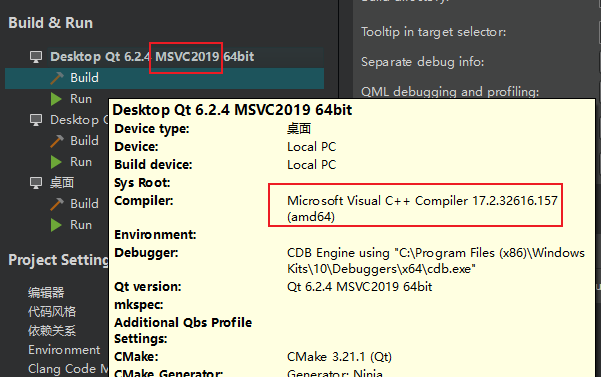Screen dimensions: 601x377
Task: Open Run settings of first kit
Action: (x=81, y=99)
